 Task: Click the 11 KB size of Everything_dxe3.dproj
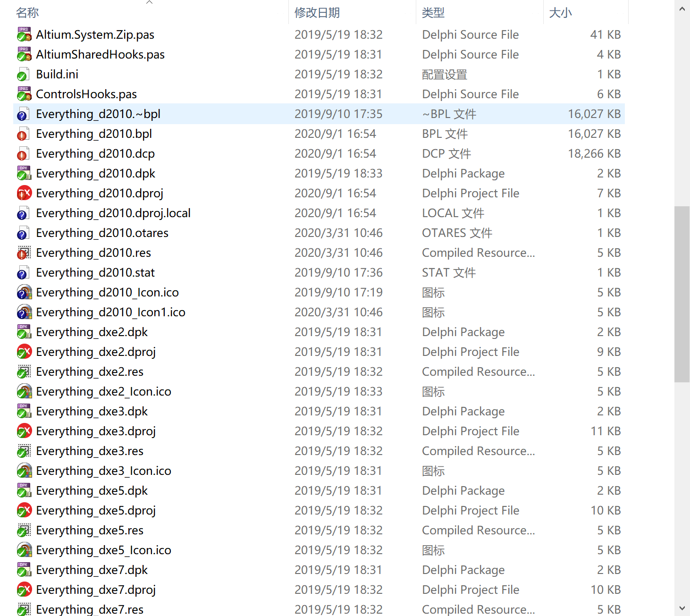click(606, 431)
